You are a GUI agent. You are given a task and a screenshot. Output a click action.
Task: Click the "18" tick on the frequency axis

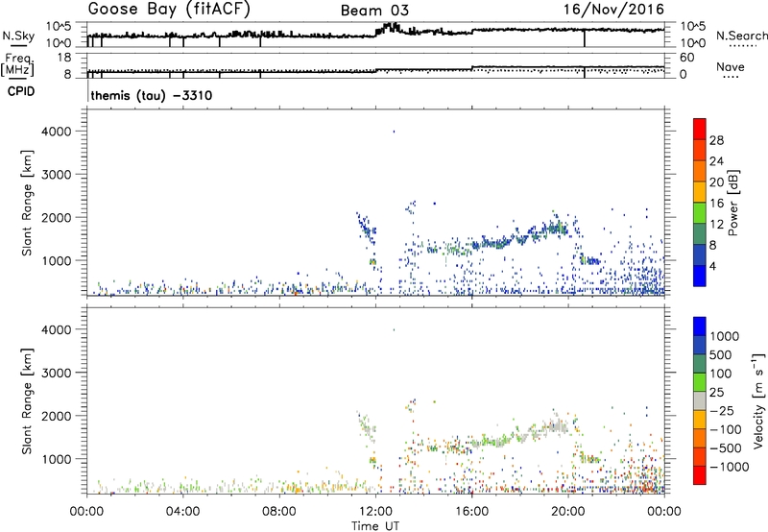coord(64,58)
